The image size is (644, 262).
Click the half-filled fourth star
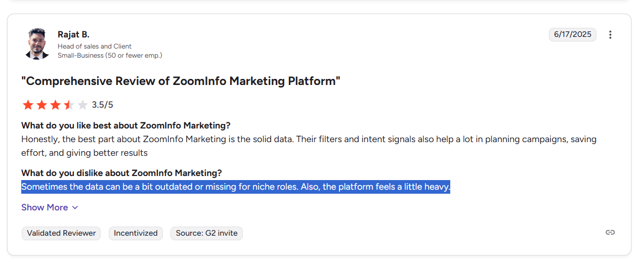69,105
